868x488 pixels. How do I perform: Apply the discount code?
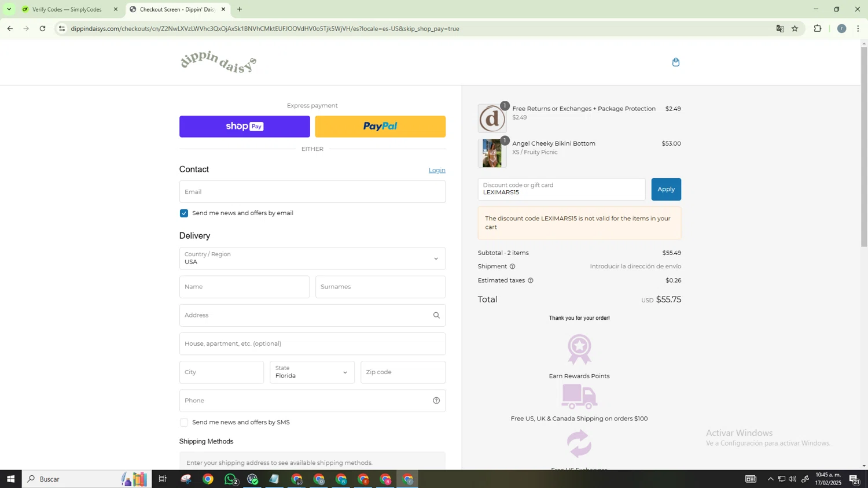point(666,189)
